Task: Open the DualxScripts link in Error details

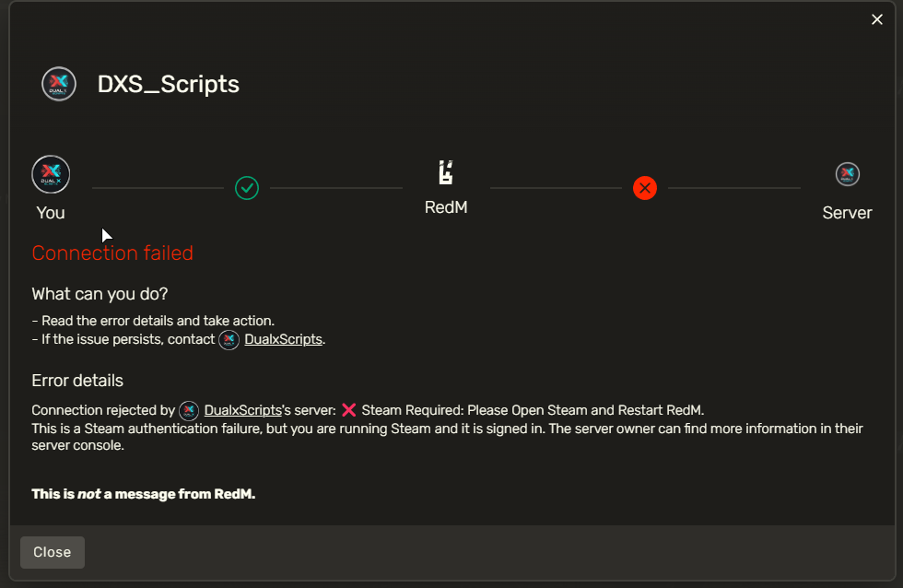Action: tap(242, 410)
